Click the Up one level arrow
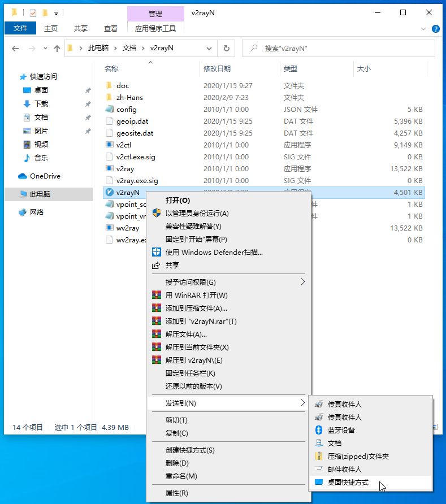This screenshot has height=504, width=446. pos(57,49)
